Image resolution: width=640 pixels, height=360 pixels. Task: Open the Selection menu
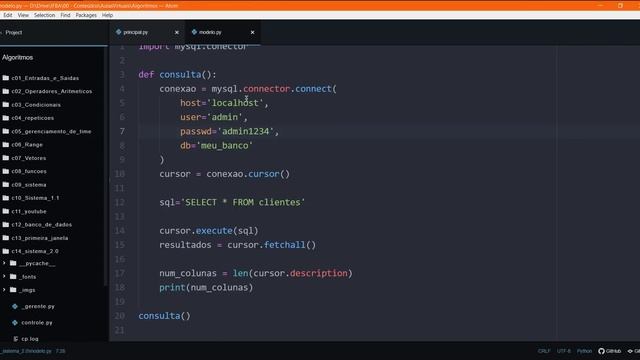[44, 15]
